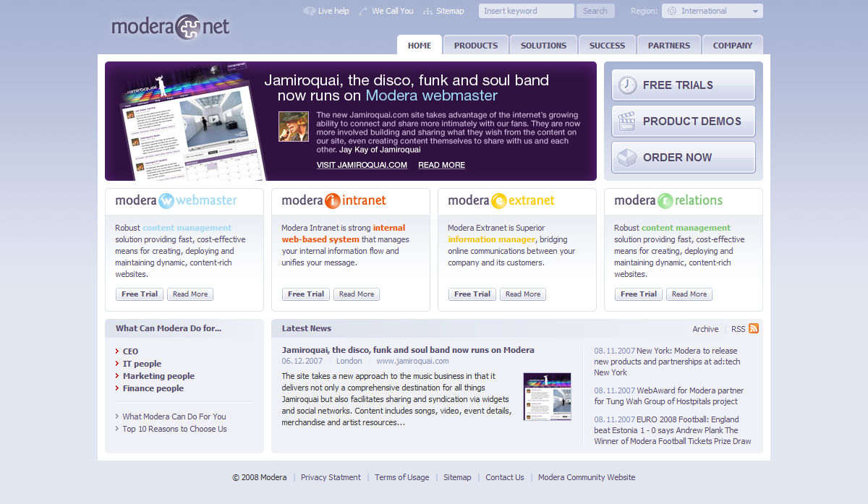Click the box icon beside Order Now
Screen dimensions: 868x504
[x=626, y=158]
